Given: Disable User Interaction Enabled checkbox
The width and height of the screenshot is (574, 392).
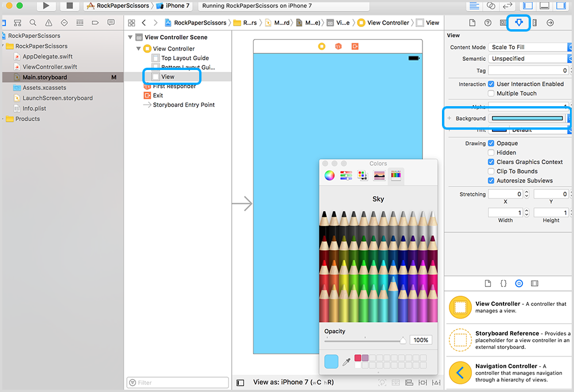Looking at the screenshot, I should coord(491,84).
